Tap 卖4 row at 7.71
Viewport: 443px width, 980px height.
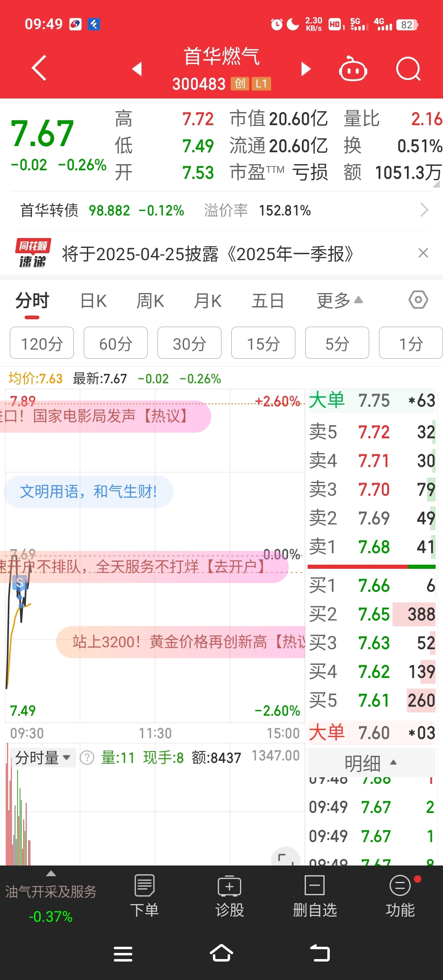point(372,460)
